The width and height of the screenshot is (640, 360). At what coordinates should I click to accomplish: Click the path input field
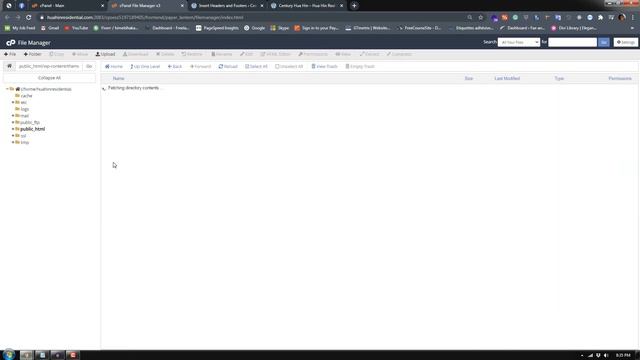49,66
